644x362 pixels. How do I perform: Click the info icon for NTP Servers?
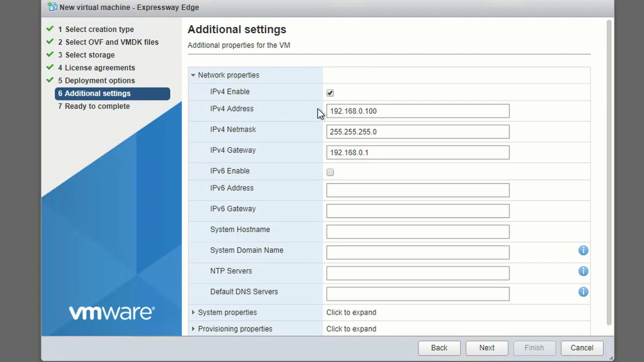(x=583, y=271)
